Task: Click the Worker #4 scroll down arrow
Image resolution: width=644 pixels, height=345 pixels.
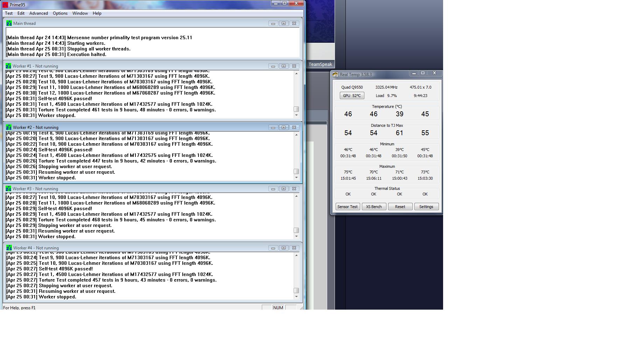Action: tap(296, 297)
